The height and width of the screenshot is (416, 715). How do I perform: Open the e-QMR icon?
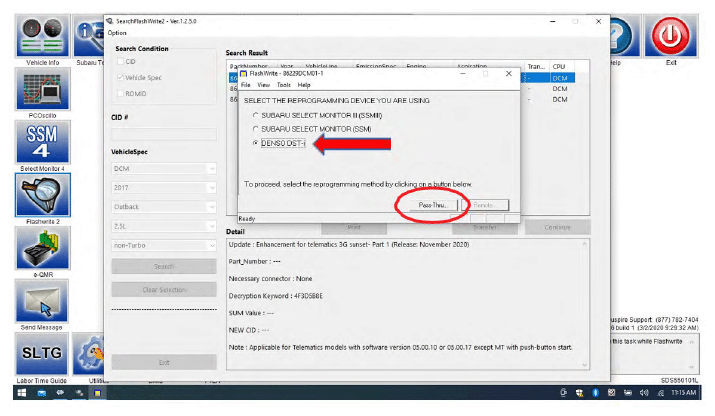pyautogui.click(x=42, y=249)
